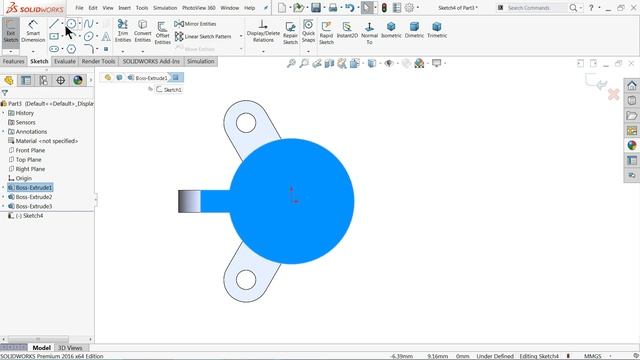The width and height of the screenshot is (640, 360).
Task: Toggle Rapid Sketch mode
Action: tap(326, 33)
